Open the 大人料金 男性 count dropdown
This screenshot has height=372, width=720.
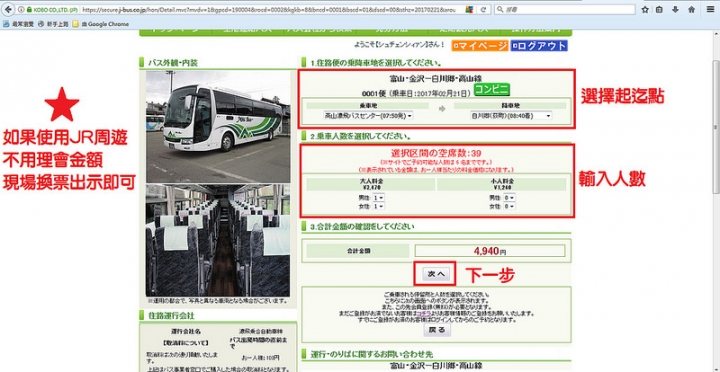point(378,197)
